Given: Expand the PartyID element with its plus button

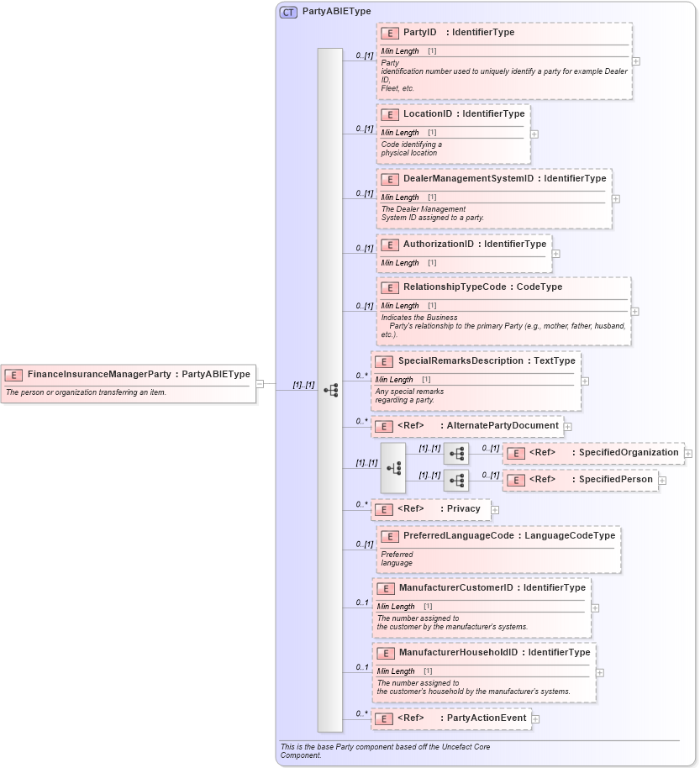Looking at the screenshot, I should click(x=637, y=60).
